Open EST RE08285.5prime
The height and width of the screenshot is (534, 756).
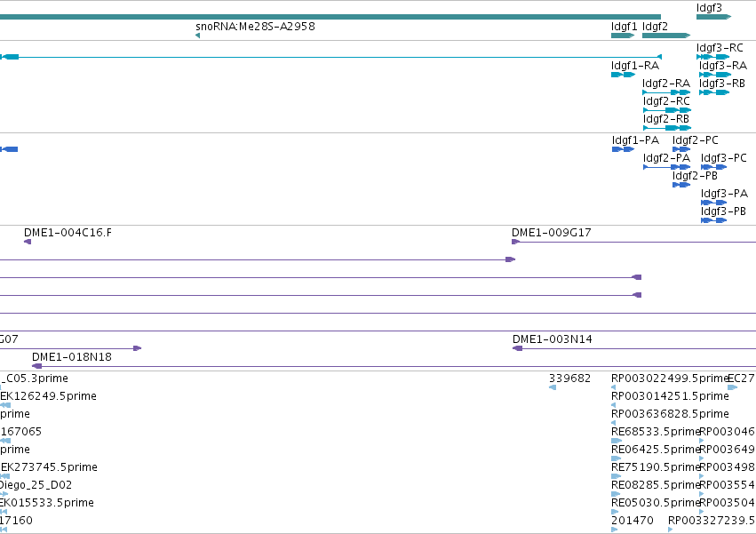(616, 494)
